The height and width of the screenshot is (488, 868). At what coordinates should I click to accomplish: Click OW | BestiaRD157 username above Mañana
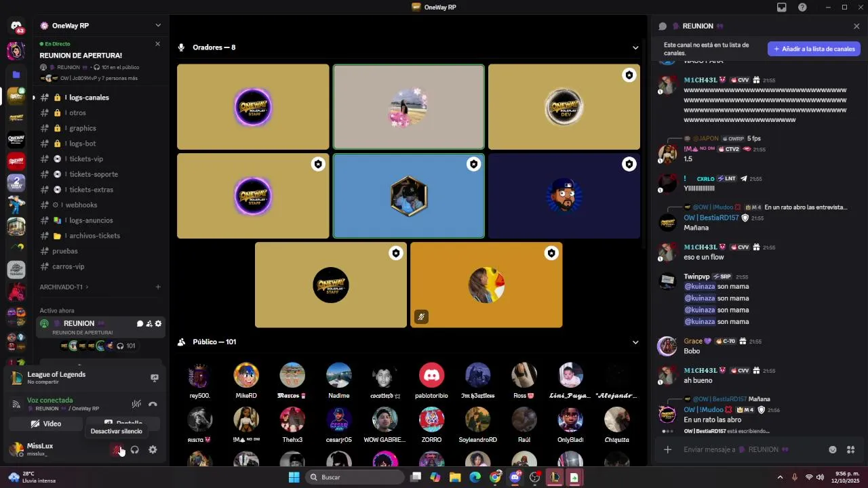tap(711, 218)
